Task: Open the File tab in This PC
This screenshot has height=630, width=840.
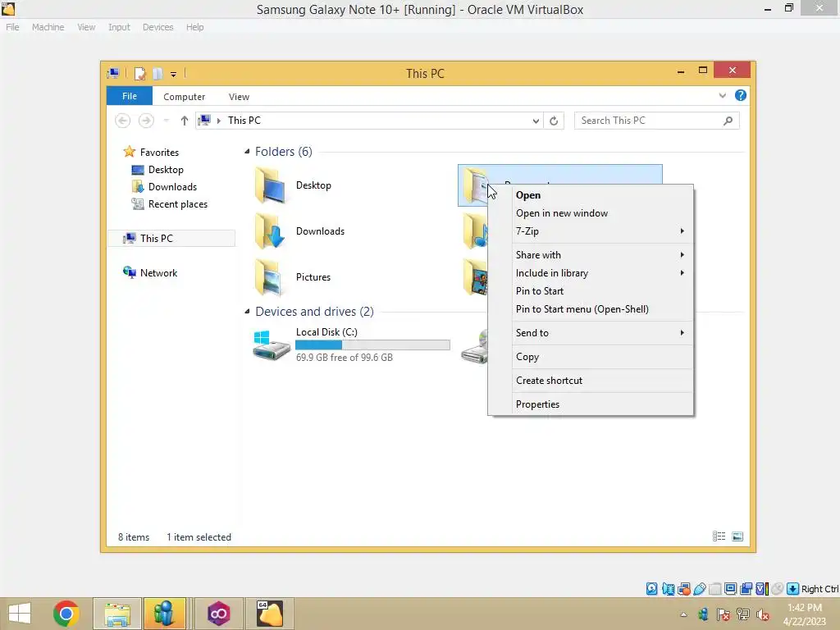Action: click(130, 96)
